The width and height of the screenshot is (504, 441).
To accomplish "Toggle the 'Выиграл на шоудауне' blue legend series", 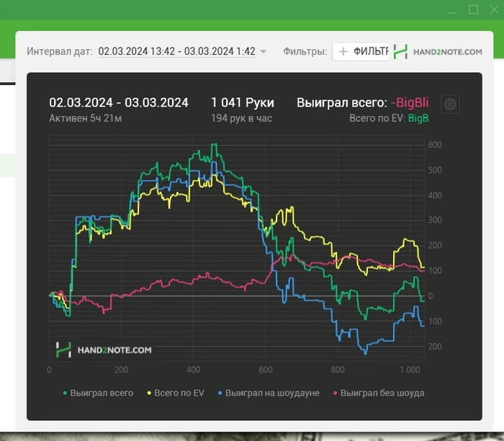I will coord(269,393).
